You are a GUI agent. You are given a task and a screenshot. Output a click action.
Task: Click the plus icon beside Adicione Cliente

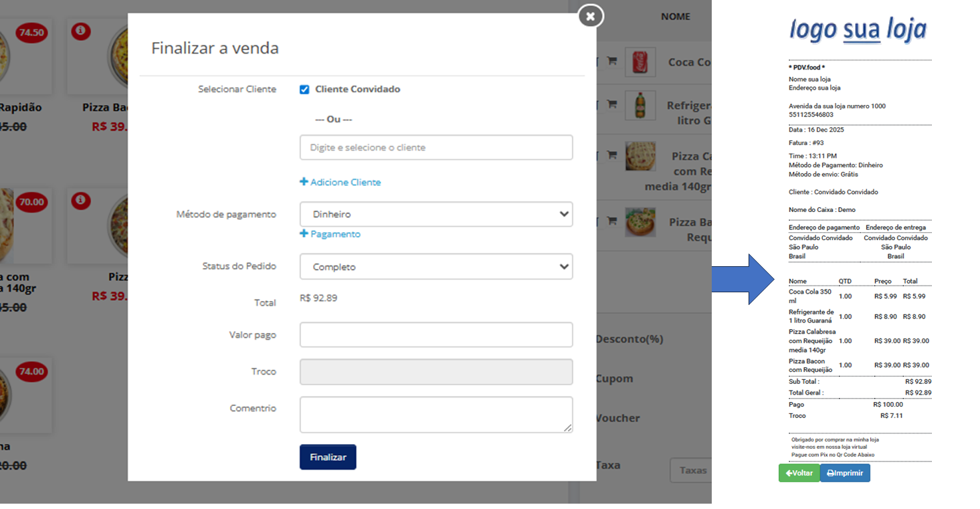click(304, 182)
